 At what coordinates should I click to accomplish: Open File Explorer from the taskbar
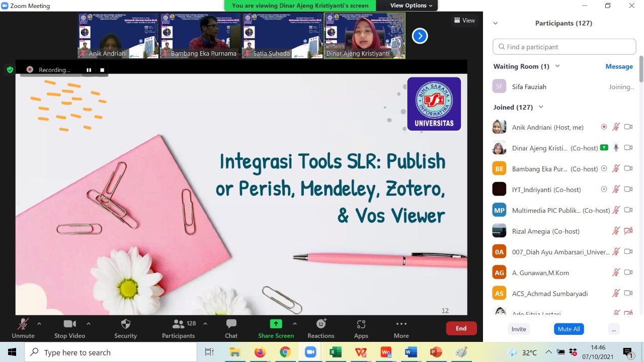[234, 352]
